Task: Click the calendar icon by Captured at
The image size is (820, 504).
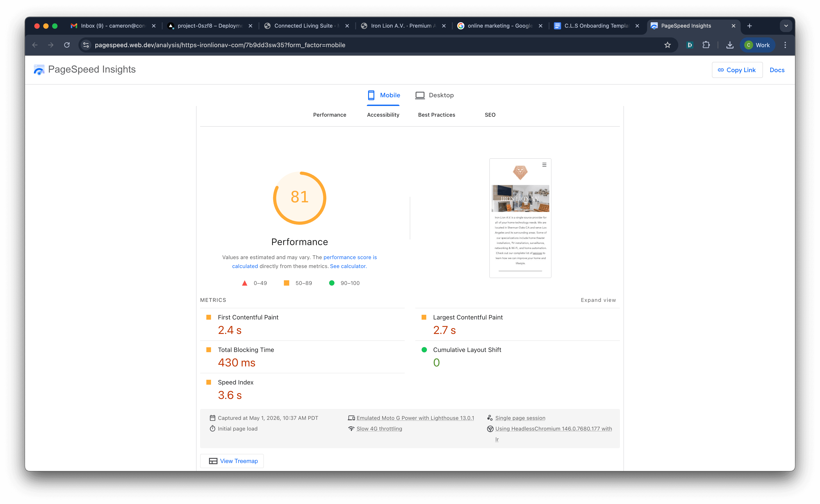Action: (212, 418)
